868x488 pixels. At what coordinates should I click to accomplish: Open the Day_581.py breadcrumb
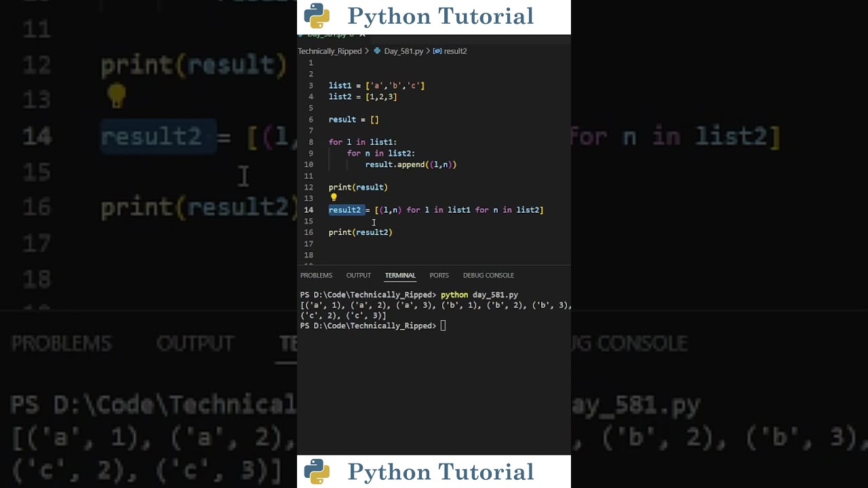[403, 51]
